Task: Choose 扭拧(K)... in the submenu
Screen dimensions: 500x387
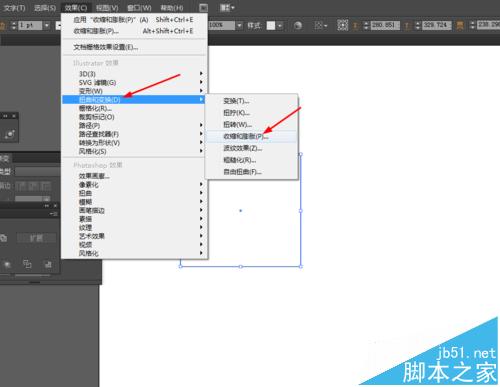Action: pyautogui.click(x=251, y=113)
